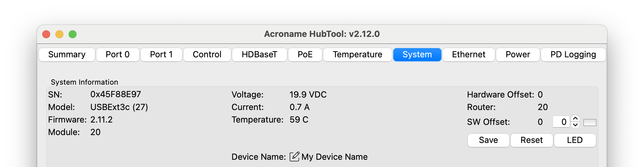Open the PD Logging tab
The width and height of the screenshot is (644, 167).
click(x=573, y=55)
